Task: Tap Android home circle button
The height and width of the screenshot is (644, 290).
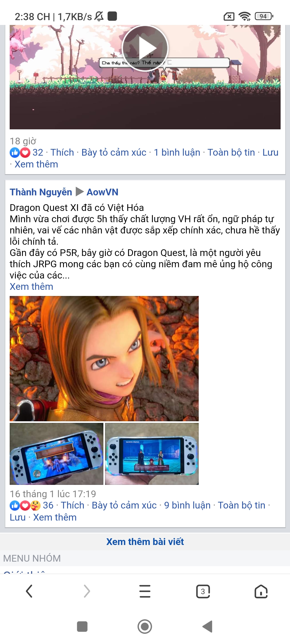Action: click(145, 627)
